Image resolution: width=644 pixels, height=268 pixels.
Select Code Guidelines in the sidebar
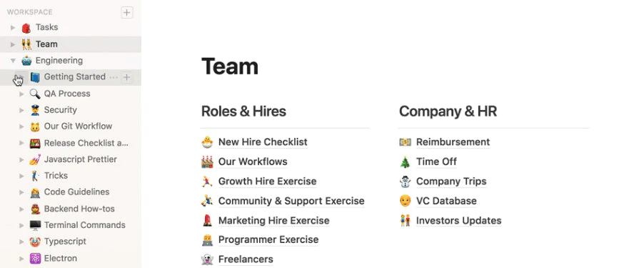tap(77, 192)
